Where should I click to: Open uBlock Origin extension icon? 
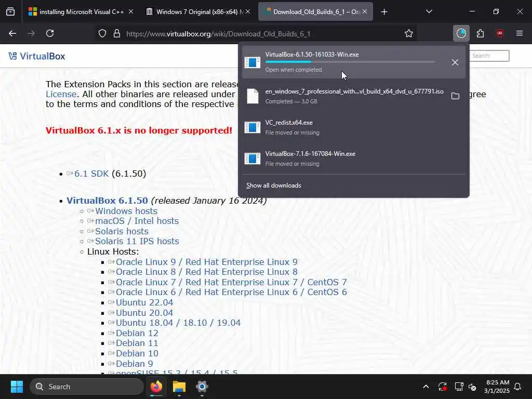(x=499, y=33)
